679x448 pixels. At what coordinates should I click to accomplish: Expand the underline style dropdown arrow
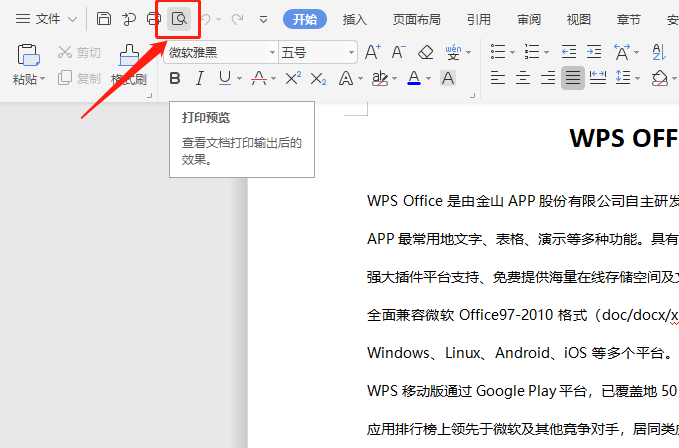click(x=239, y=79)
